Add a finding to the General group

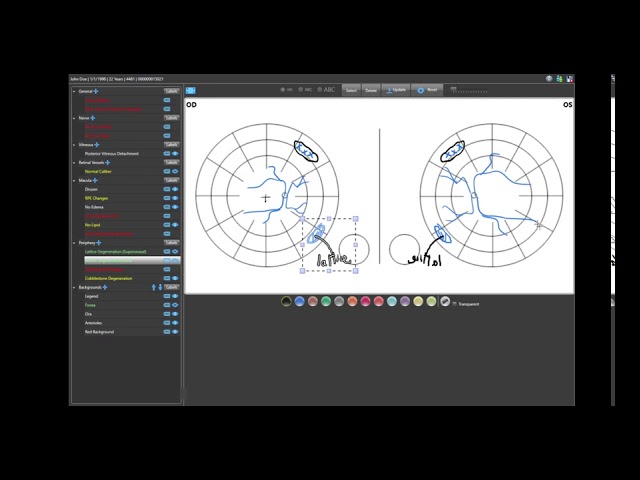click(96, 91)
